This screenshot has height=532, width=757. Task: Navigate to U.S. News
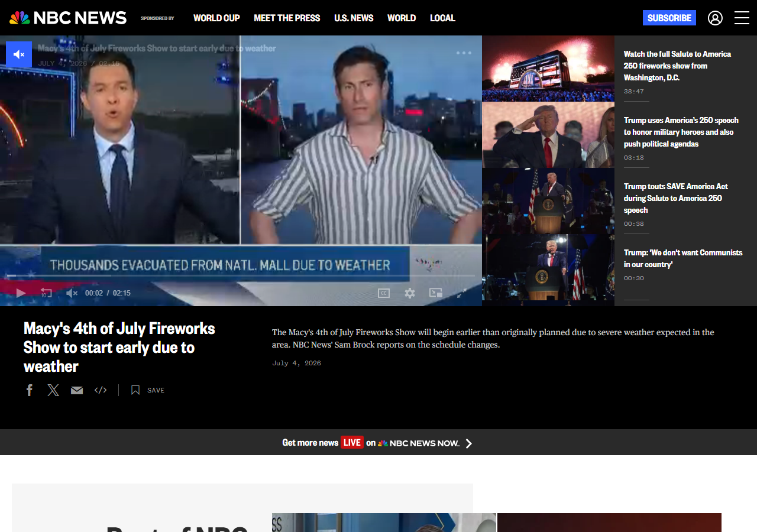(x=354, y=18)
